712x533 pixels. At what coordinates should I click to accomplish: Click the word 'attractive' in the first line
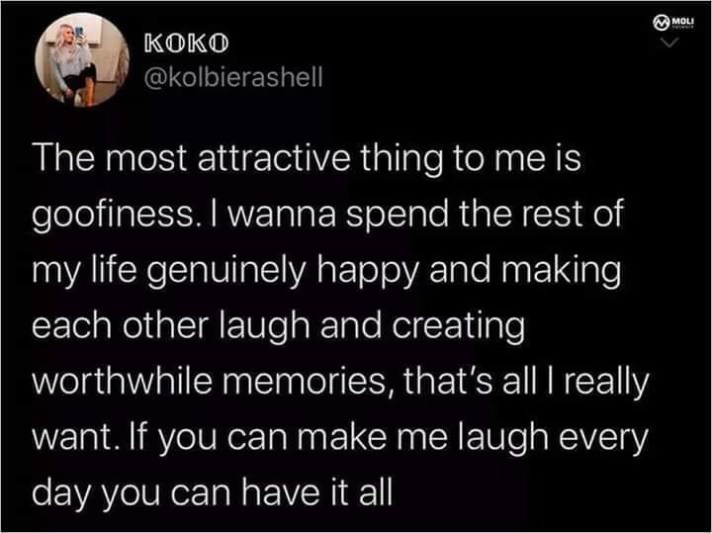(x=274, y=158)
